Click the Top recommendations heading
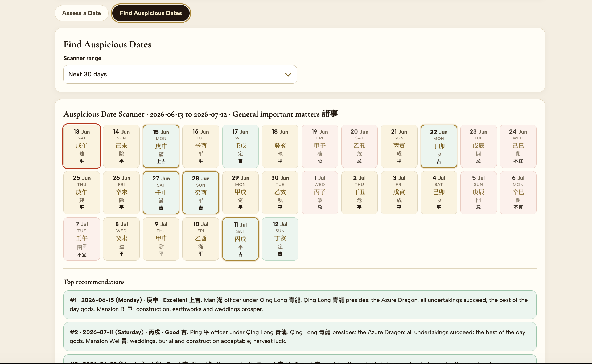The width and height of the screenshot is (592, 364). click(x=94, y=282)
